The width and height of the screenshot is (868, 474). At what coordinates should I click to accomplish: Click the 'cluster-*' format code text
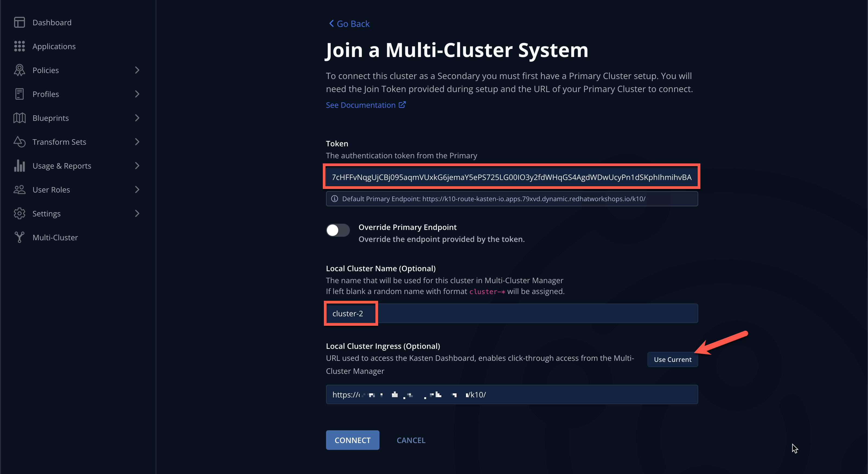click(x=487, y=291)
